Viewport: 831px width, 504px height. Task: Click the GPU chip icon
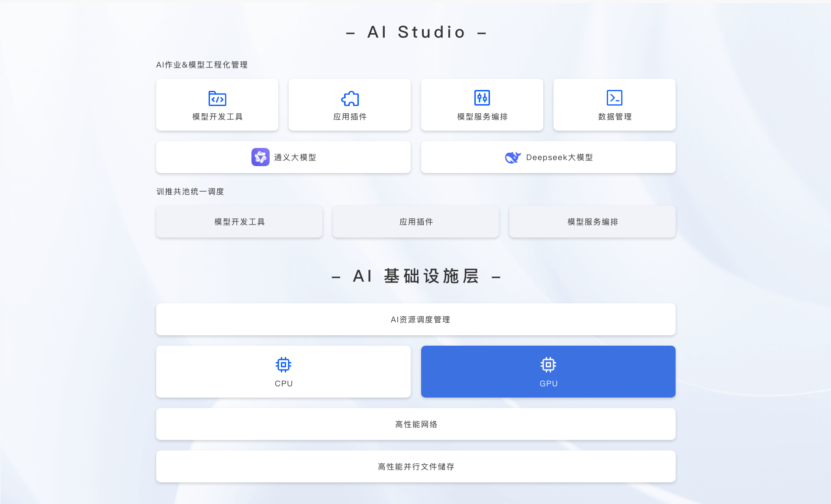pos(548,365)
